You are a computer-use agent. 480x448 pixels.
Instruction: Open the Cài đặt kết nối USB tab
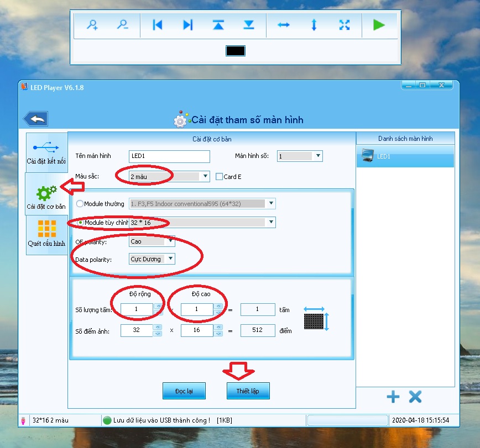tap(46, 152)
